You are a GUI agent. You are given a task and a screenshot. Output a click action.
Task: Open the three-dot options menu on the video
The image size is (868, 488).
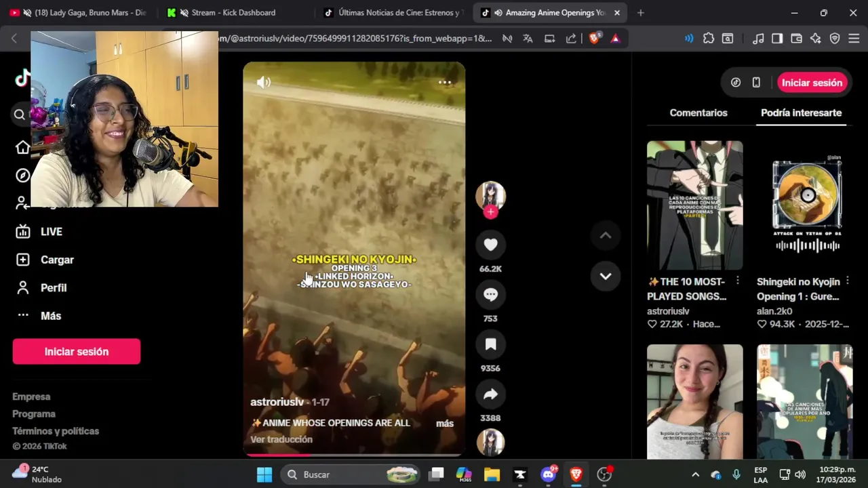pyautogui.click(x=445, y=82)
